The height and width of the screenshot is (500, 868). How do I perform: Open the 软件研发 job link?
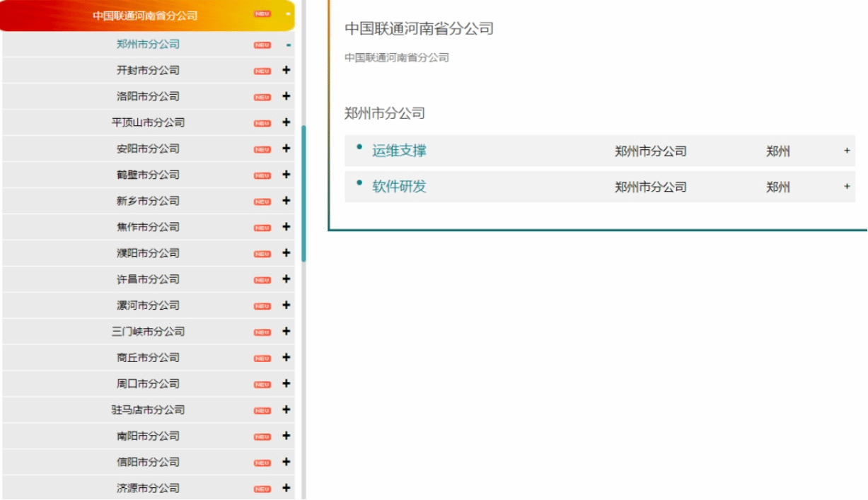400,187
